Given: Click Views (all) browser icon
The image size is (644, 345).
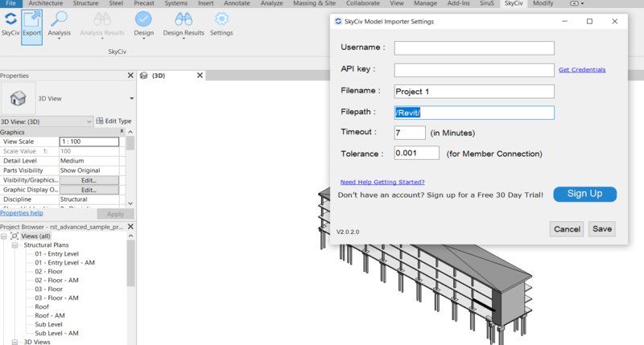Looking at the screenshot, I should click(x=14, y=236).
